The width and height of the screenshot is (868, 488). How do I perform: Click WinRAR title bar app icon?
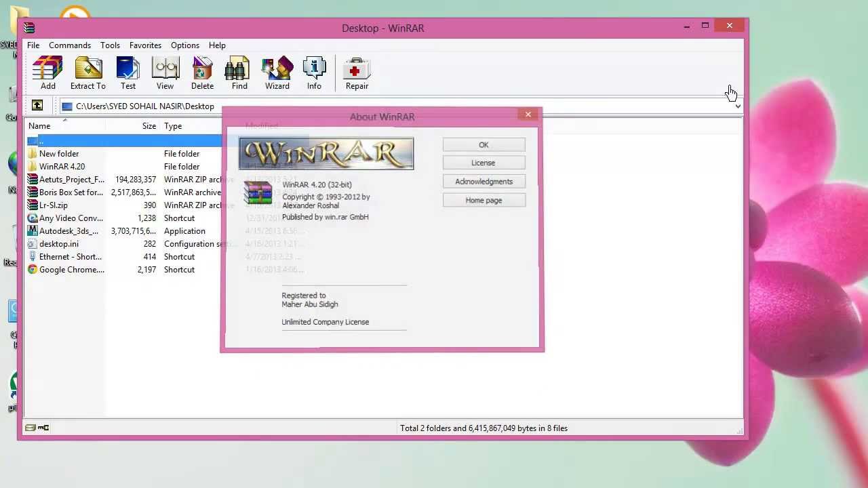[x=28, y=28]
